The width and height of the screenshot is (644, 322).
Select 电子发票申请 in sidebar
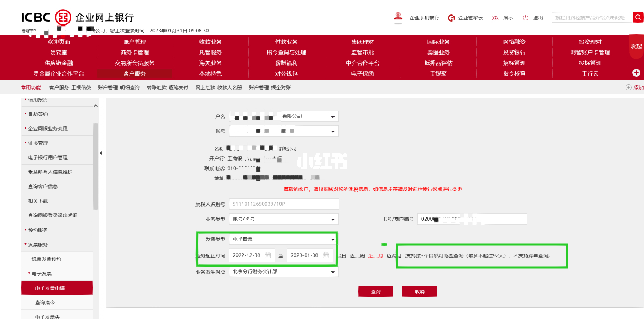(57, 288)
